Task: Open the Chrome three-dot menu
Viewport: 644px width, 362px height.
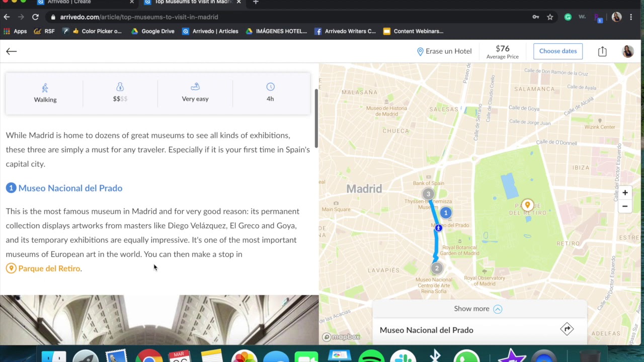Action: click(631, 17)
